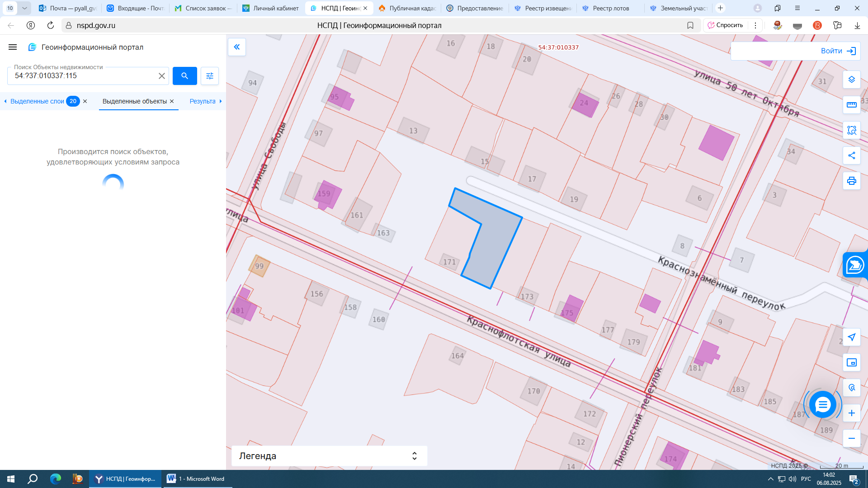Click the blue search button
The height and width of the screenshot is (488, 868).
[184, 76]
